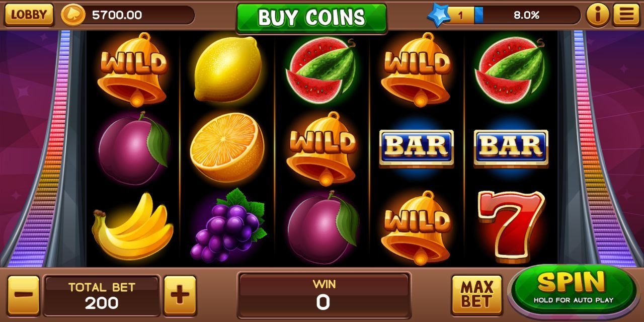Open the hamburger menu icon
Image resolution: width=644 pixels, height=322 pixels.
[x=626, y=15]
